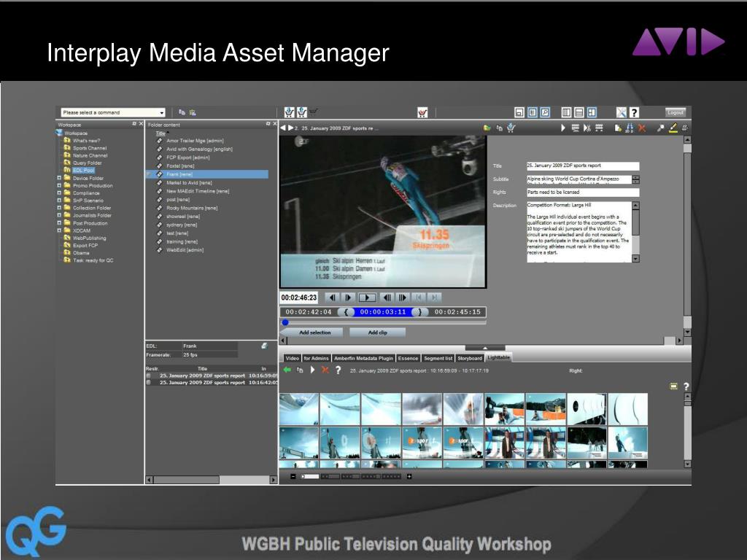Click the open-folder icon in the asset toolbar
The width and height of the screenshot is (747, 560).
(x=487, y=128)
